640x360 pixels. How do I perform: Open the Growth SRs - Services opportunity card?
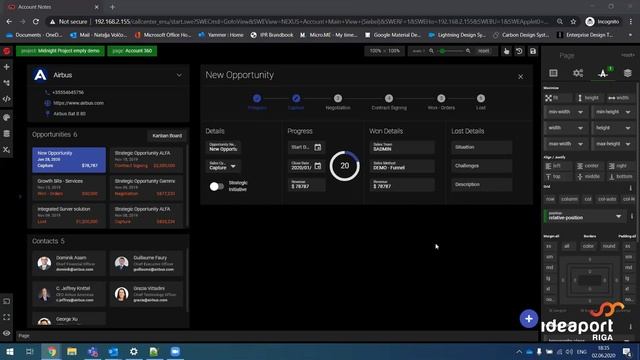coord(69,187)
